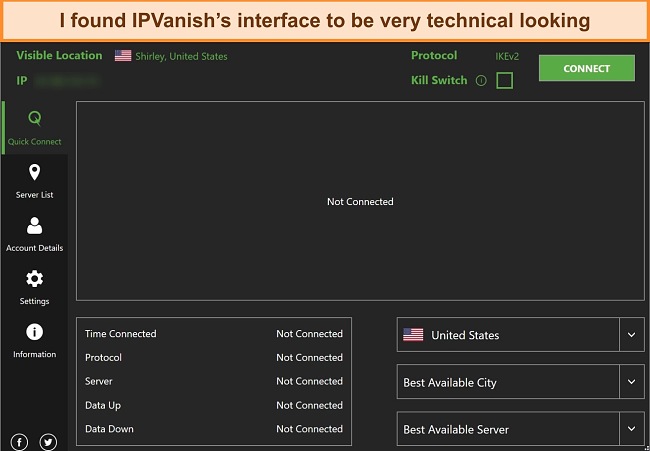650x451 pixels.
Task: Click Data Down's Not Connected value
Action: coord(310,429)
